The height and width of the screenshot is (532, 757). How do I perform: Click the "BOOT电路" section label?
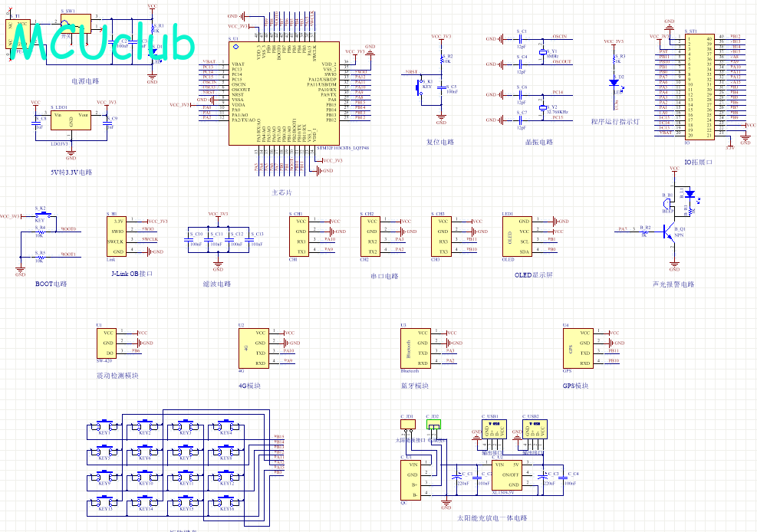pyautogui.click(x=51, y=284)
